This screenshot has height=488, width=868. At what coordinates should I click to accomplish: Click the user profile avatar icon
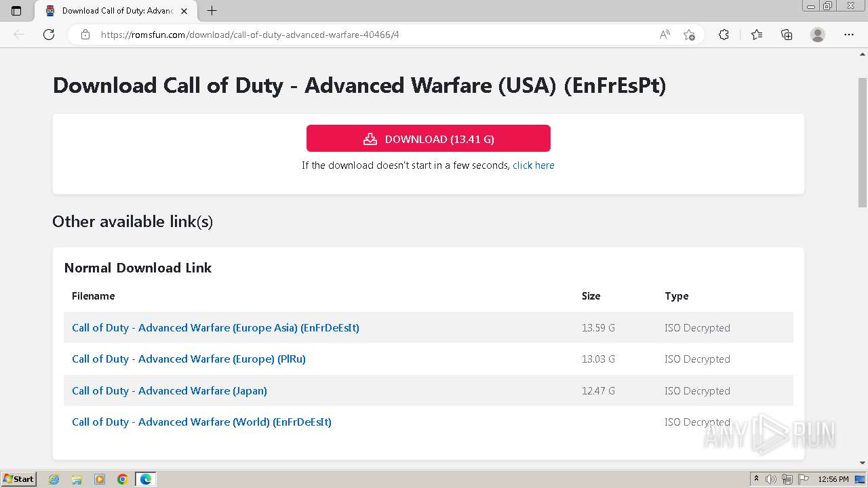(818, 35)
